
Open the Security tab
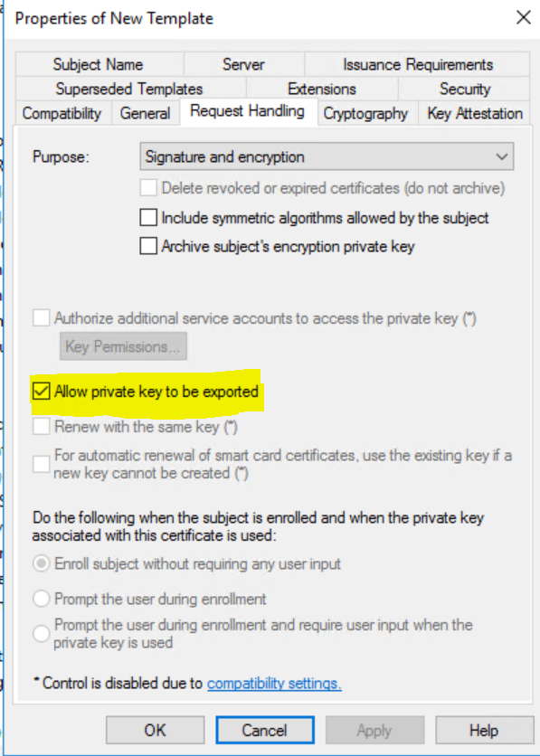465,89
